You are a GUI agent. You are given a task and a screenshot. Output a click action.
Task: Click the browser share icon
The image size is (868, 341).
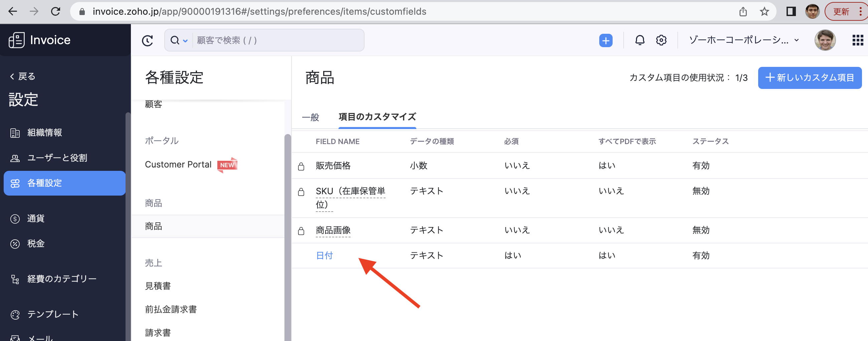[743, 12]
